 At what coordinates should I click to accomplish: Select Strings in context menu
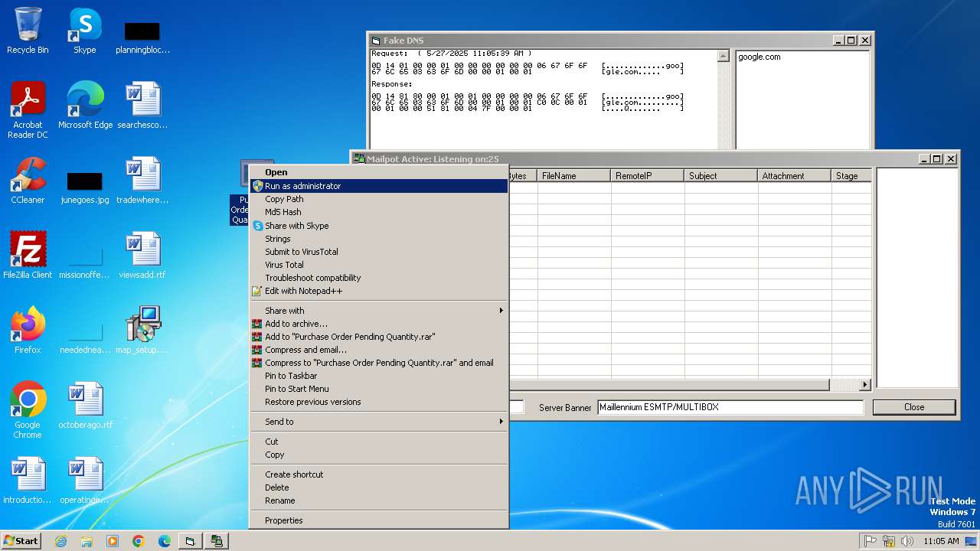378,239
